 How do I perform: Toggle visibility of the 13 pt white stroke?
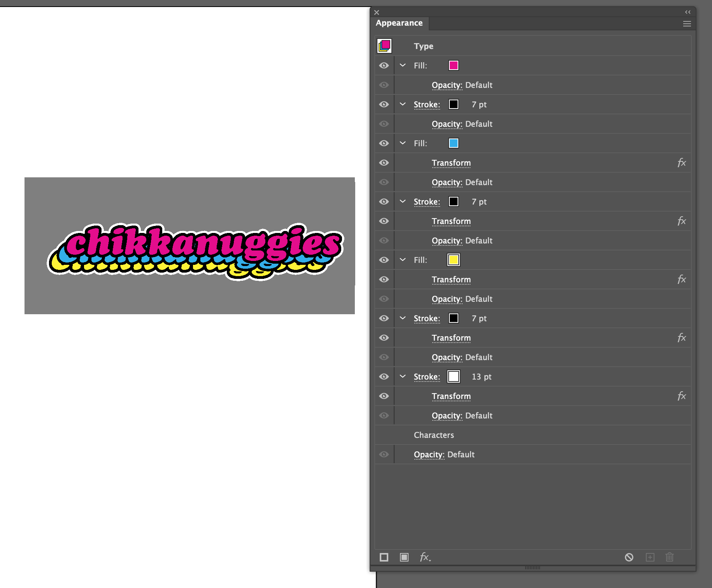[384, 376]
